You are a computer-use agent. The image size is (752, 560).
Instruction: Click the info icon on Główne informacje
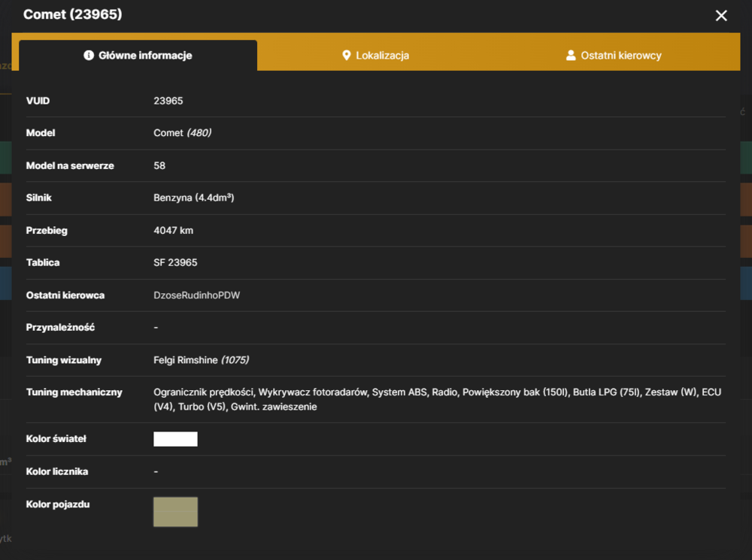coord(89,56)
